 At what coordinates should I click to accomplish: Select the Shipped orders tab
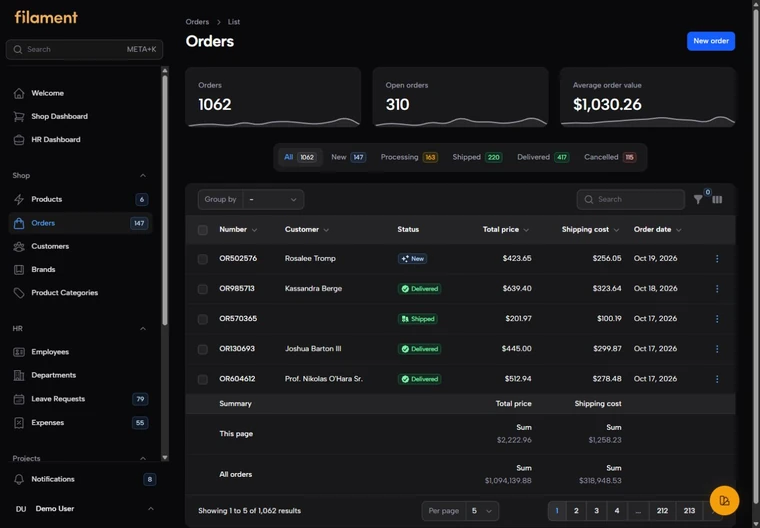click(477, 157)
